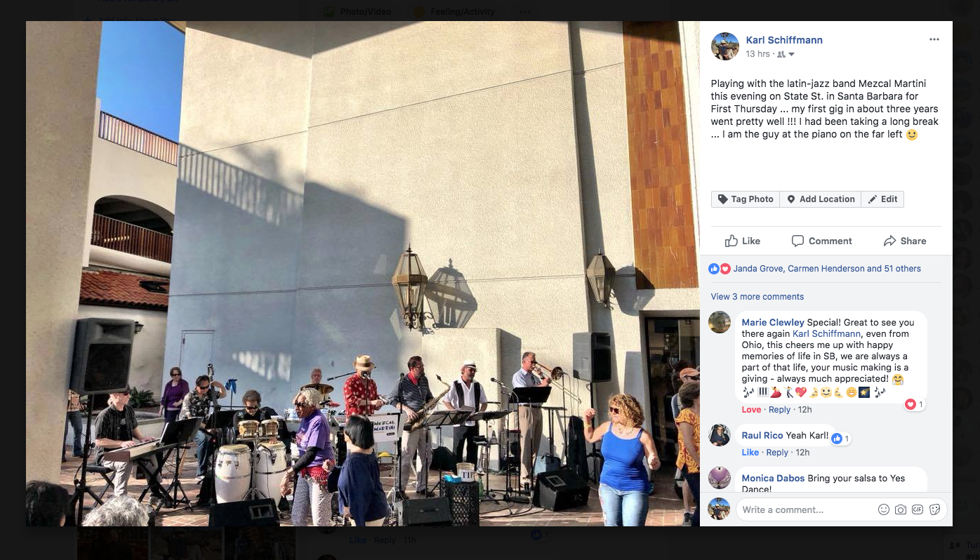Share the photo using Share arrow
The image size is (980, 560).
[905, 241]
